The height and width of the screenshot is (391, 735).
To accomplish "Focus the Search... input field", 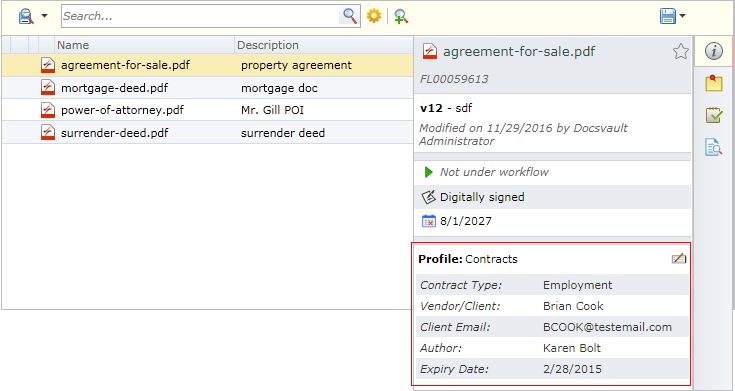I will point(200,16).
